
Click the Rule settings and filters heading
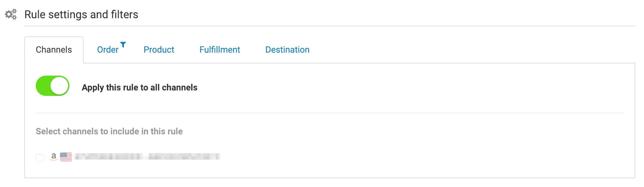pyautogui.click(x=81, y=15)
